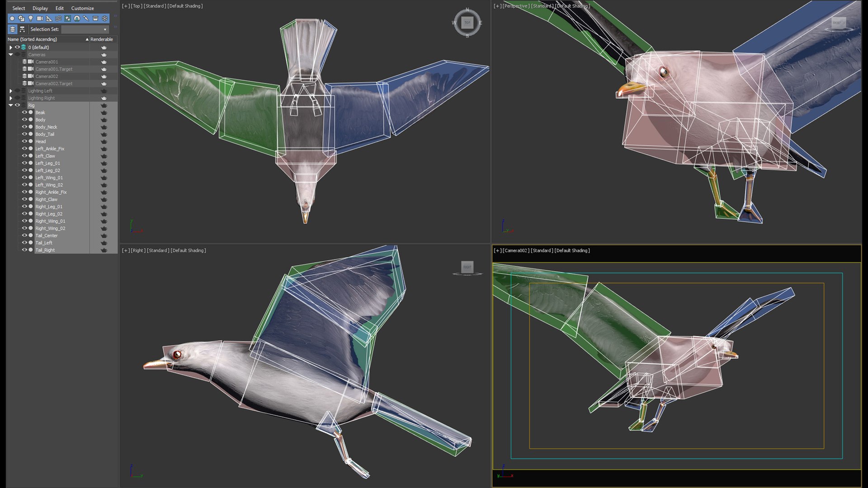Hide Tail_Center via its eye icon

(x=24, y=235)
